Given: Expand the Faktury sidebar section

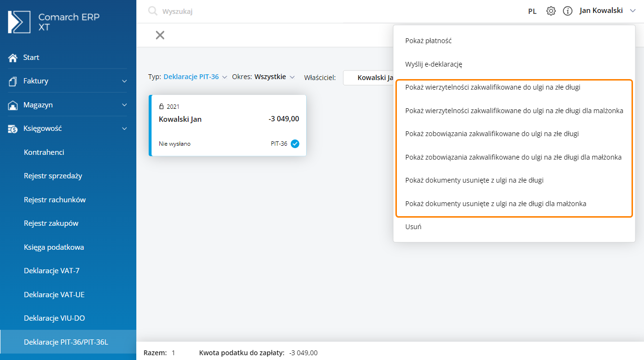Looking at the screenshot, I should point(124,81).
